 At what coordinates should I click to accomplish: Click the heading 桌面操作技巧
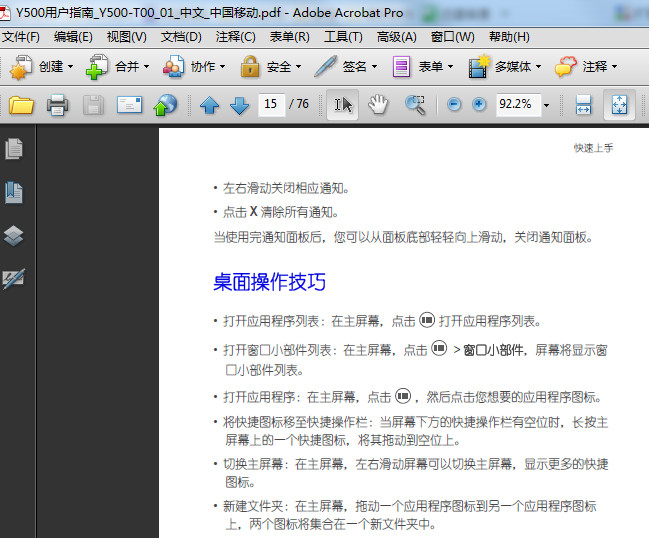(x=269, y=282)
